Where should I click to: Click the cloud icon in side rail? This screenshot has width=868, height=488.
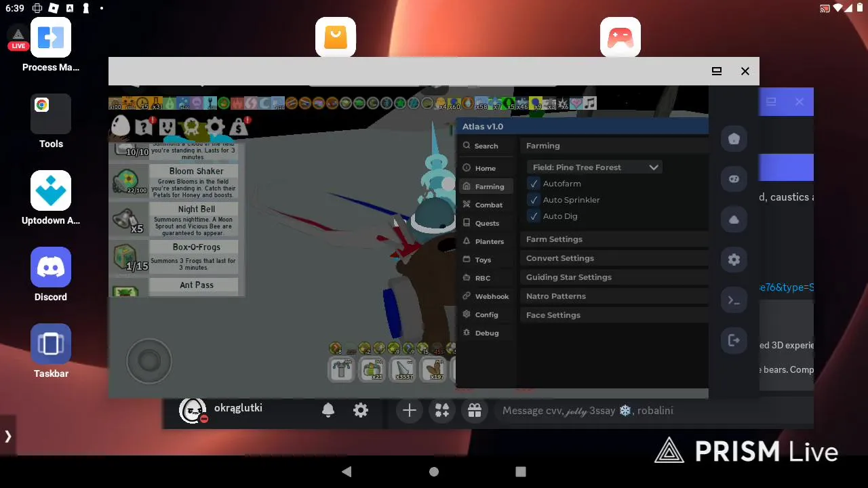tap(734, 220)
